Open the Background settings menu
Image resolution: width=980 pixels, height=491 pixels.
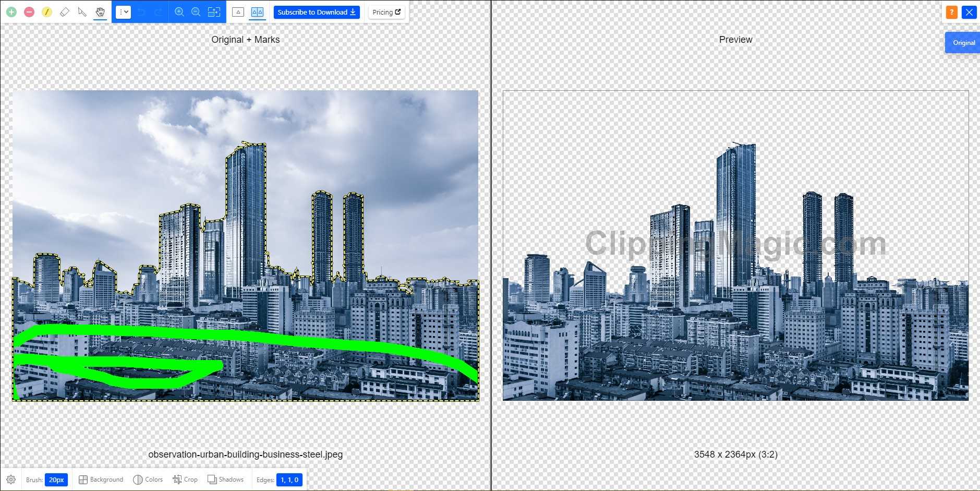101,480
